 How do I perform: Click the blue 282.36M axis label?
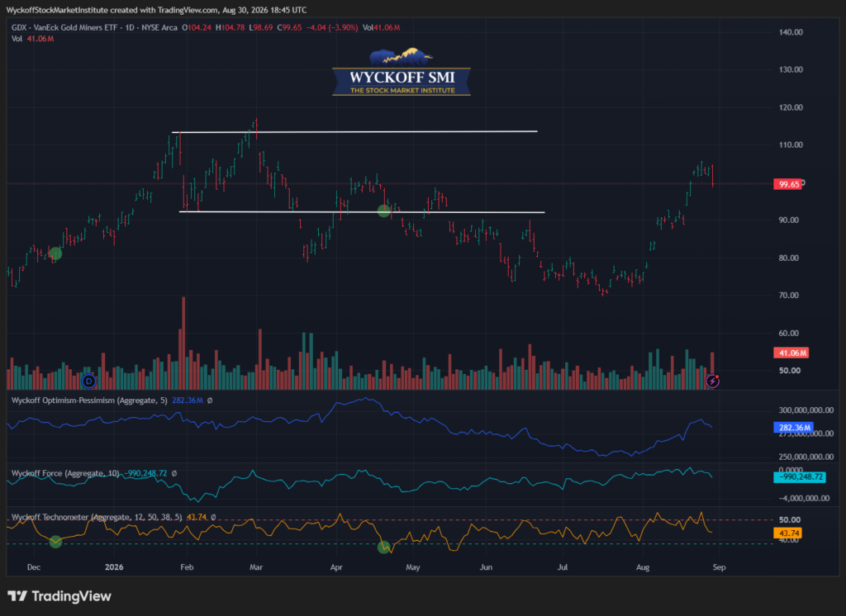click(793, 427)
